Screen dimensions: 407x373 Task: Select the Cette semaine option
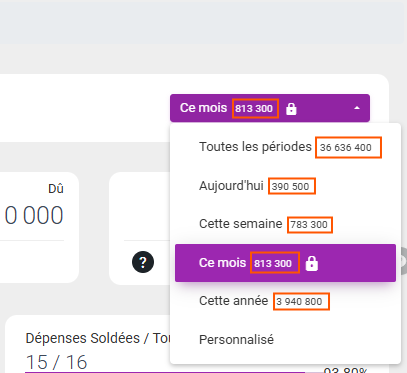tap(285, 224)
